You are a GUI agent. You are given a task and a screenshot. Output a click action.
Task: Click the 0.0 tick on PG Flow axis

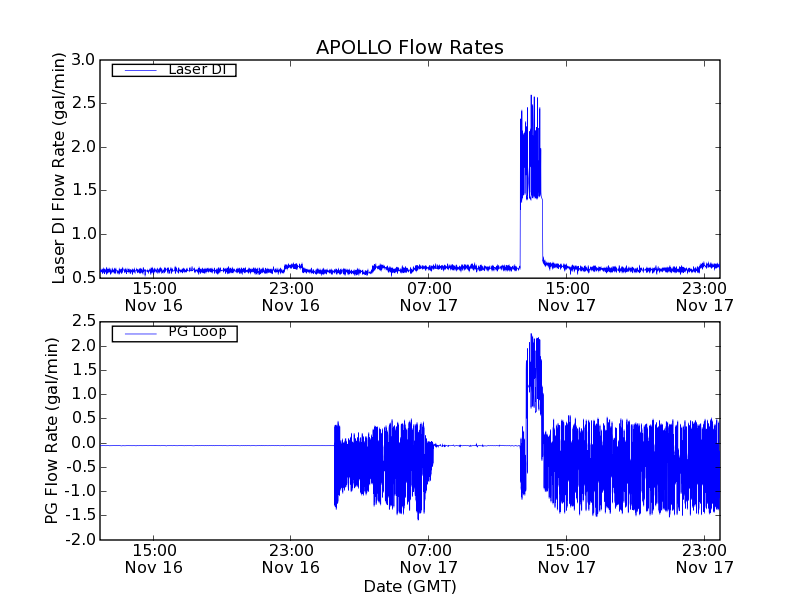click(83, 443)
